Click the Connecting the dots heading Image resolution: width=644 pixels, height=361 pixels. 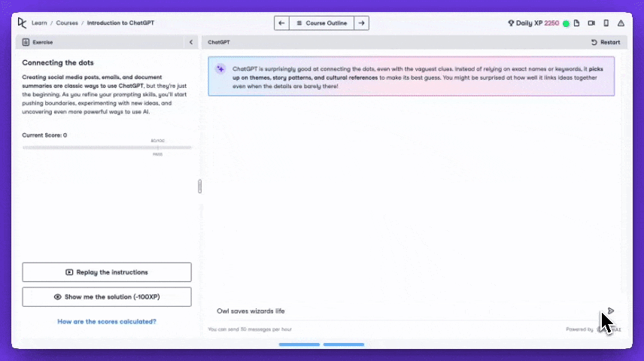tap(58, 62)
